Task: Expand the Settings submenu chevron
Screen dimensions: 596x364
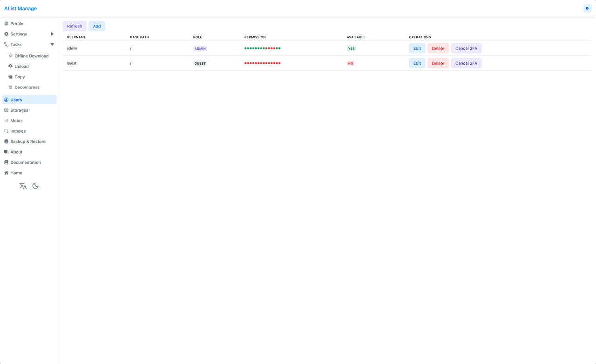Action: tap(52, 34)
